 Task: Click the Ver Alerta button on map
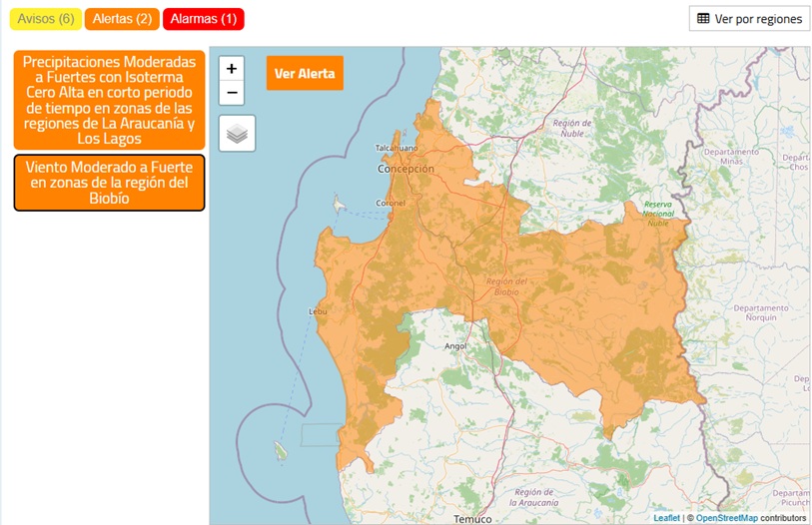[x=305, y=73]
